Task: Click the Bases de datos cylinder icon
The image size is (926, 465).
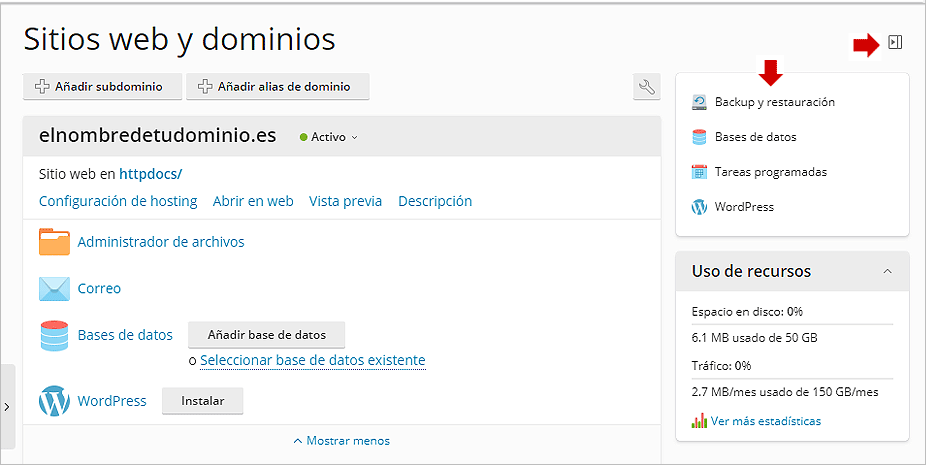Action: 54,335
